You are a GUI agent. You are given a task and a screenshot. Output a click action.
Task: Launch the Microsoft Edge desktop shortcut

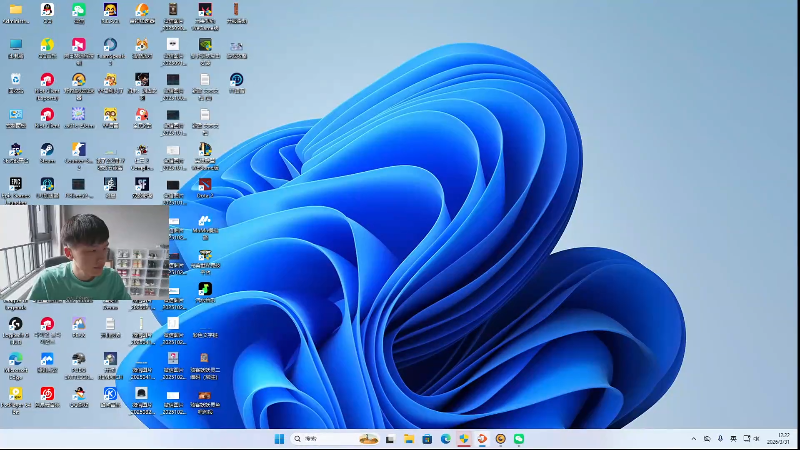point(16,359)
